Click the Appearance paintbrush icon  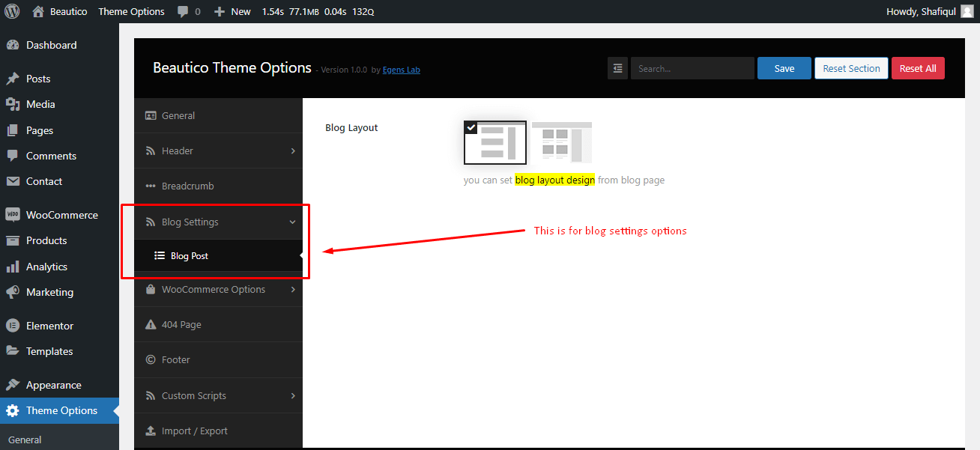click(x=13, y=385)
